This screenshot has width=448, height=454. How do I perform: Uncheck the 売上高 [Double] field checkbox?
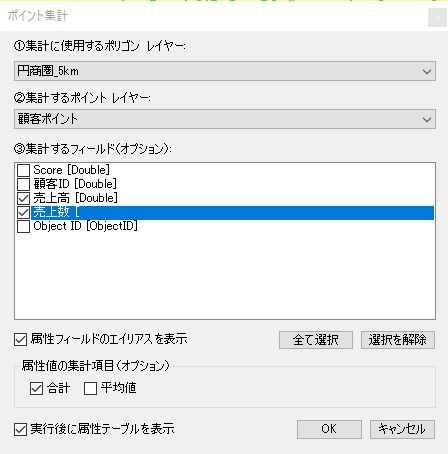tap(23, 198)
